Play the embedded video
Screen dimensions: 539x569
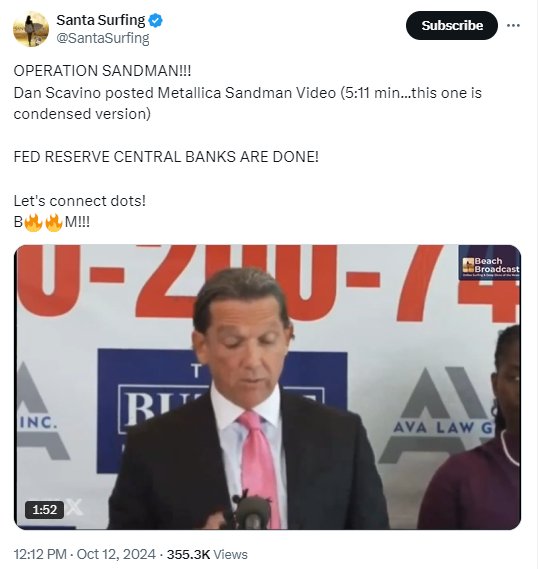268,387
